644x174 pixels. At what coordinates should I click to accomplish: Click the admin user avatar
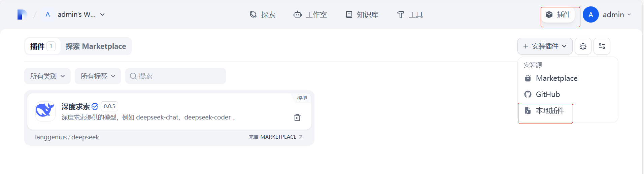coord(590,15)
